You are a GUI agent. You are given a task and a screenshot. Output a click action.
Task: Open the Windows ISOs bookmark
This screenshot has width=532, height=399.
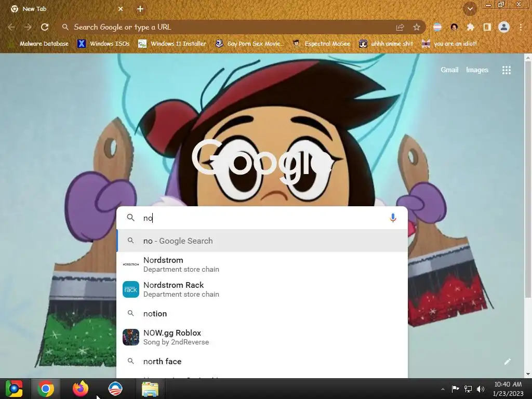104,44
